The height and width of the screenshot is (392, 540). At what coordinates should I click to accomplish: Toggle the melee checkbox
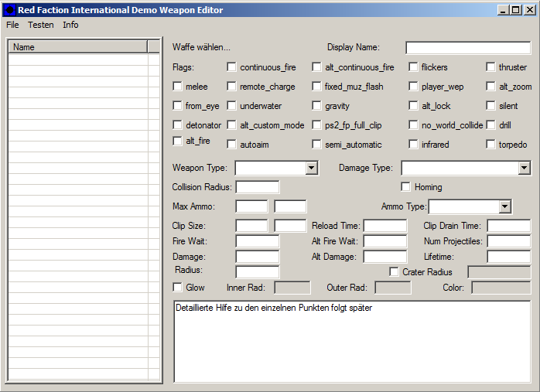point(178,87)
